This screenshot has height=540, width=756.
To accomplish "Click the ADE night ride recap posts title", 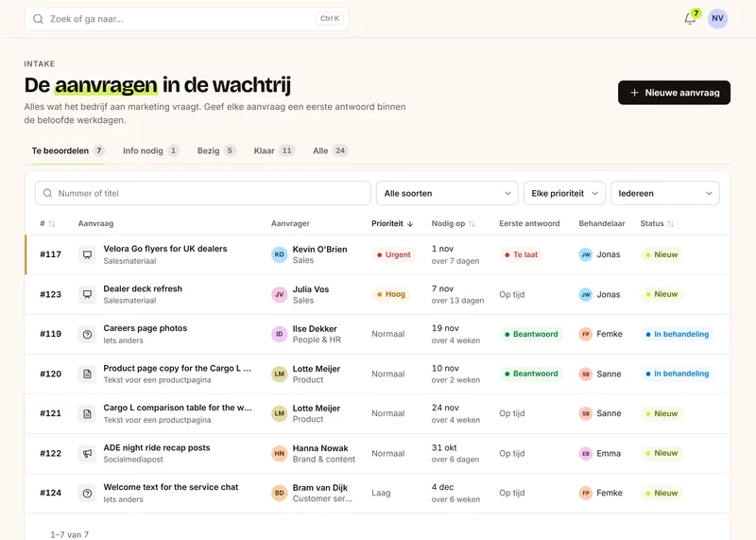I will coord(157,448).
